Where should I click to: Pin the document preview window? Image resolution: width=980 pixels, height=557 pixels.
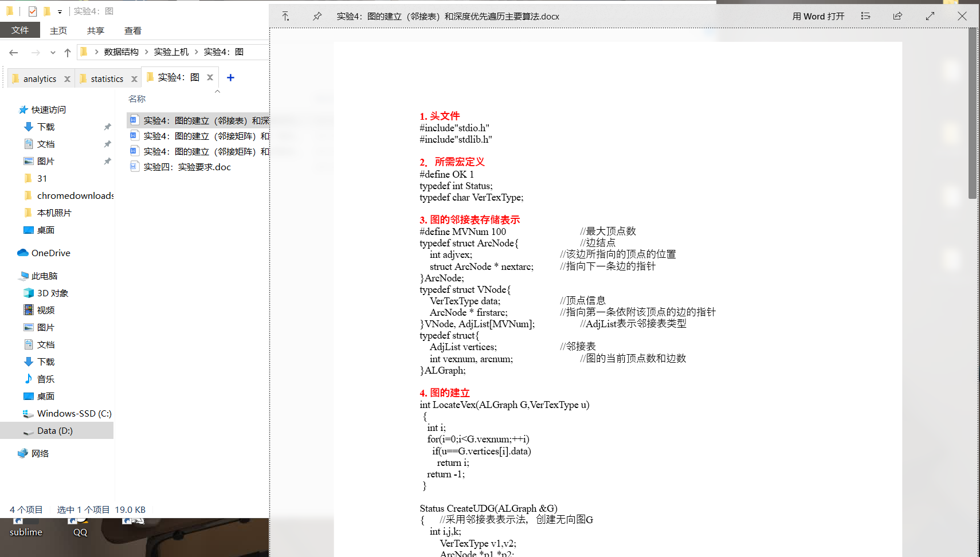[x=317, y=16]
